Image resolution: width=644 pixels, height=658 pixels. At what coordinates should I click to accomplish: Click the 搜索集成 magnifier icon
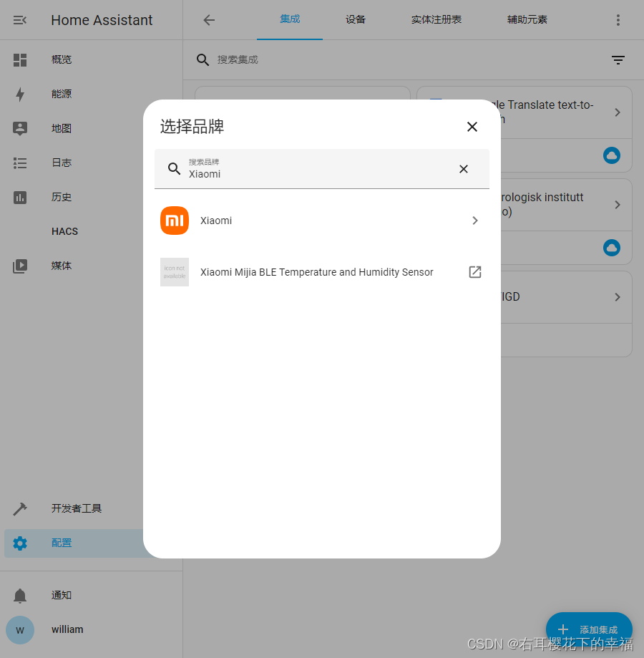click(x=203, y=60)
